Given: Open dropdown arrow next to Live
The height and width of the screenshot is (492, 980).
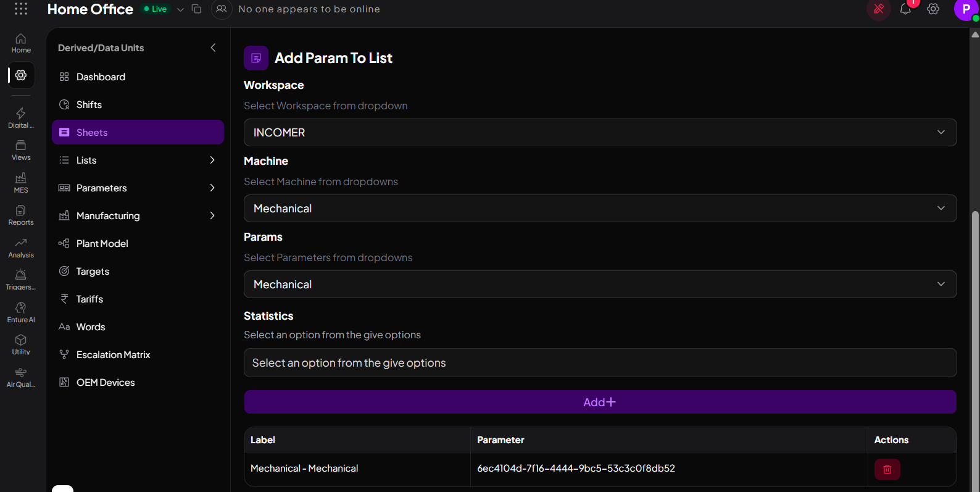Looking at the screenshot, I should (180, 9).
